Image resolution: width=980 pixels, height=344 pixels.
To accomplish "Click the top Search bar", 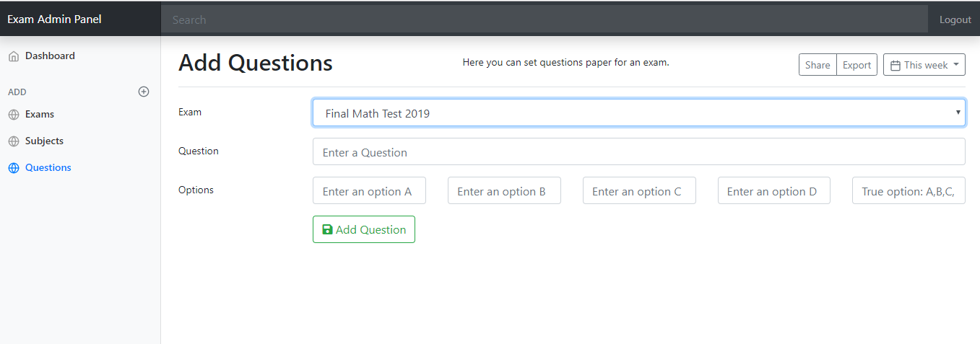I will (x=545, y=19).
